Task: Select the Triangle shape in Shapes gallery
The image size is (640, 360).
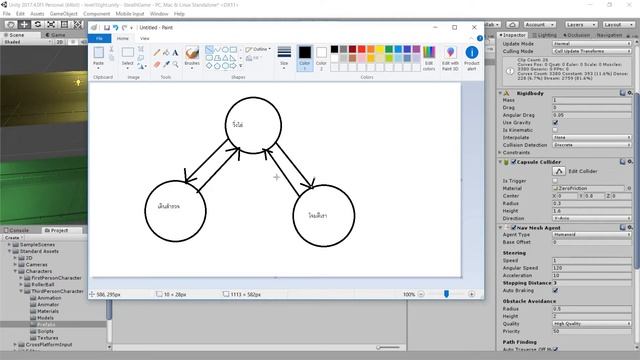Action: [225, 58]
